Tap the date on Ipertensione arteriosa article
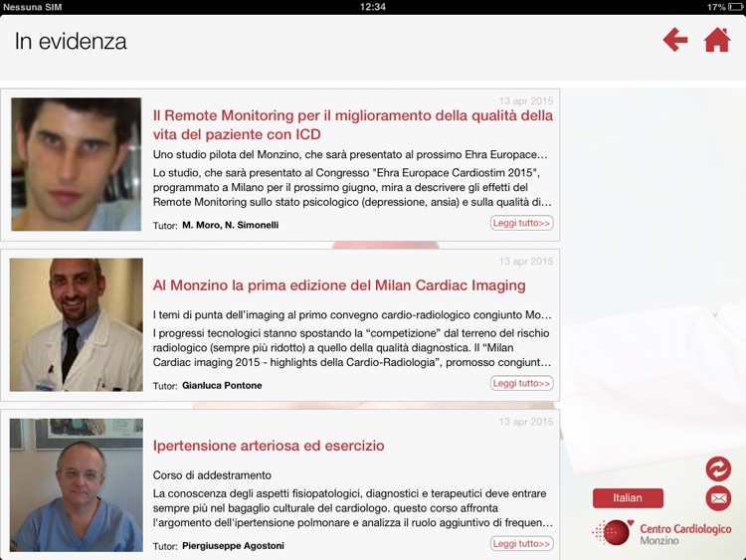The width and height of the screenshot is (746, 560). pos(526,422)
